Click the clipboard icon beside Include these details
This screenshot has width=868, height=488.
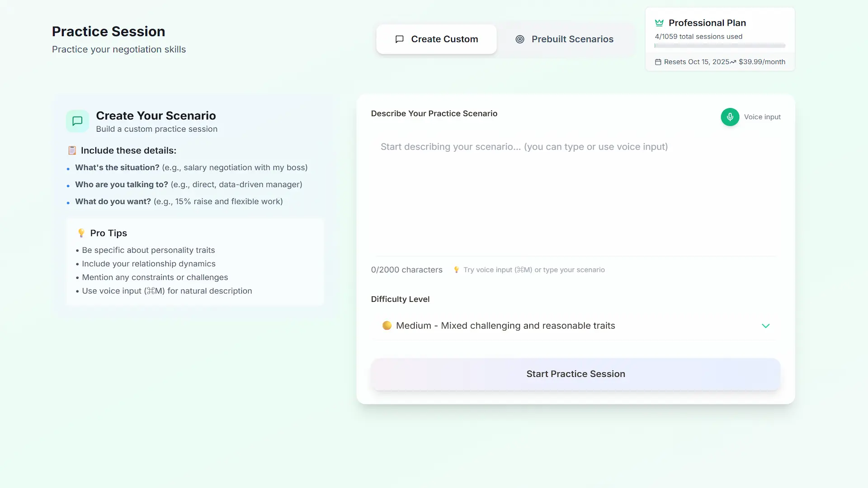click(72, 150)
